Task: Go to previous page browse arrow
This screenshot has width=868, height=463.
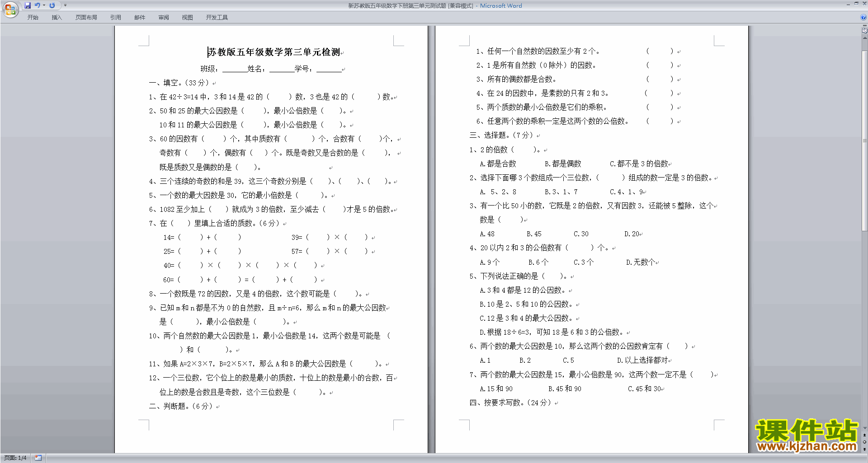Action: [x=865, y=435]
